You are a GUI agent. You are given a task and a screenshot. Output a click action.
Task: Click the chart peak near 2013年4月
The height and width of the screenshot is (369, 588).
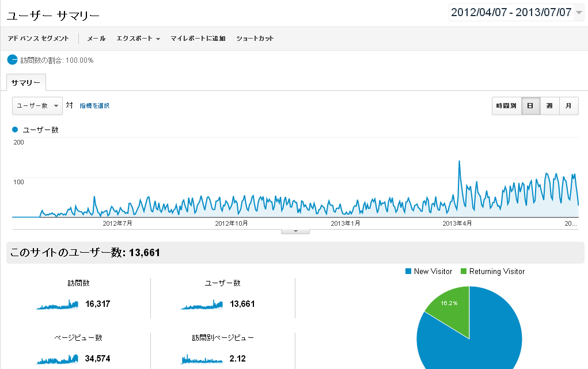click(x=460, y=162)
